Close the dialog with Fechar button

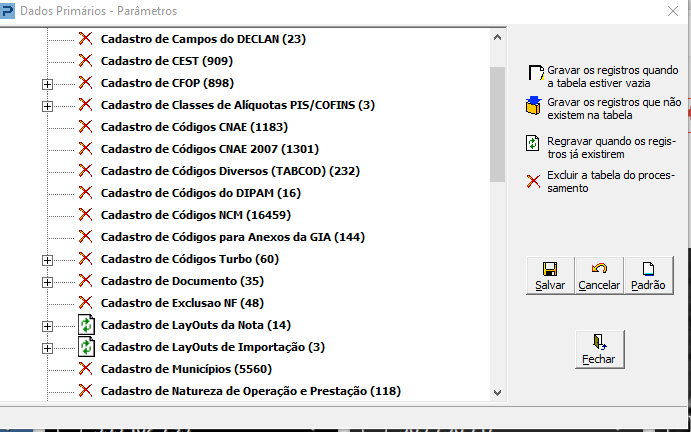coord(599,349)
